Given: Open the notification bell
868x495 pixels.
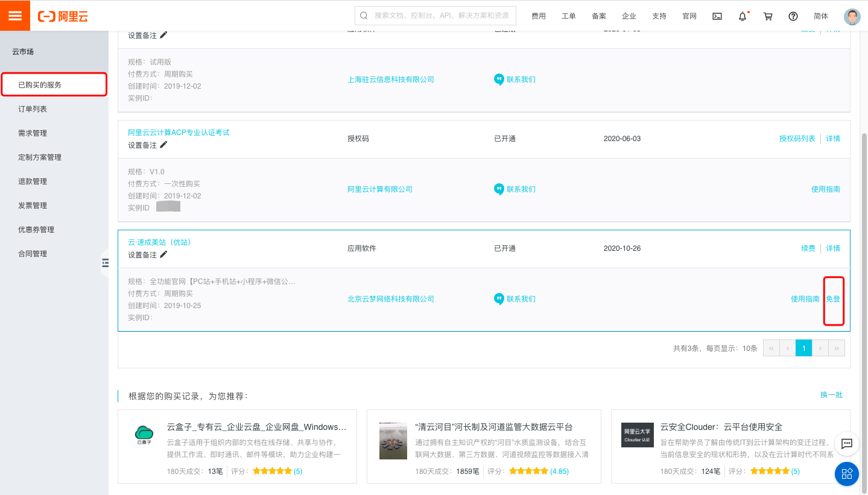Looking at the screenshot, I should tap(743, 16).
